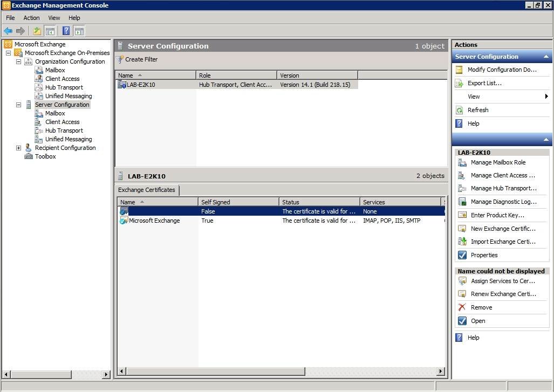Sort certificates by Self Signed column header
This screenshot has height=392, width=554.
tap(238, 202)
